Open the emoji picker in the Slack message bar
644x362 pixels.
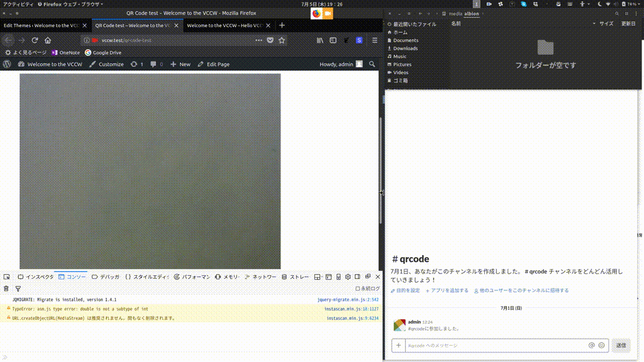tap(601, 345)
